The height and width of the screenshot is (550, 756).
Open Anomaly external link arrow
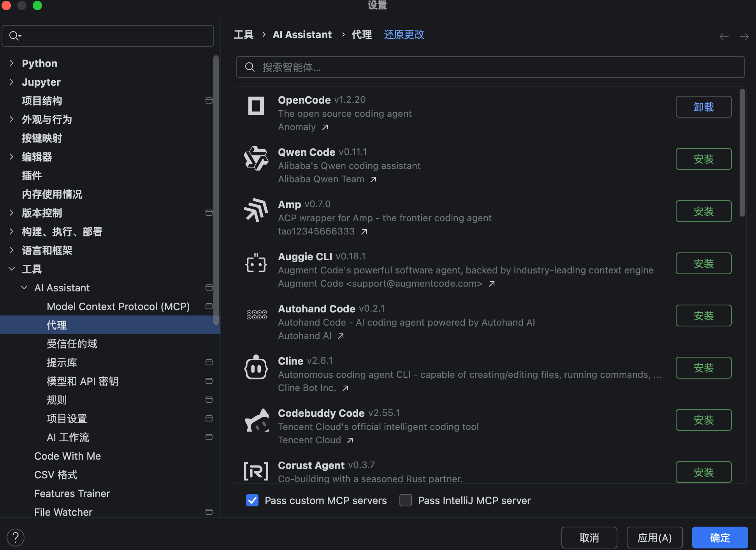[325, 127]
